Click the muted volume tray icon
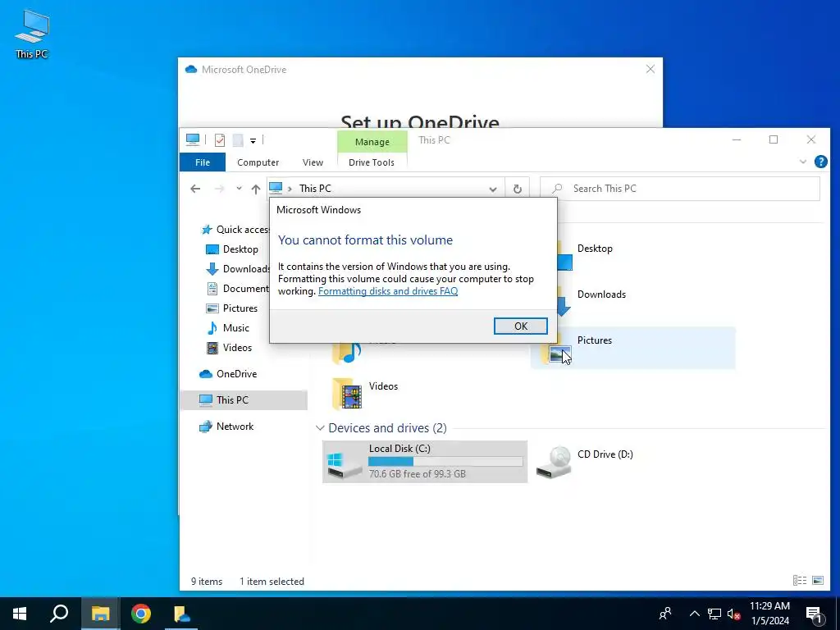Image resolution: width=840 pixels, height=630 pixels. pyautogui.click(x=733, y=614)
